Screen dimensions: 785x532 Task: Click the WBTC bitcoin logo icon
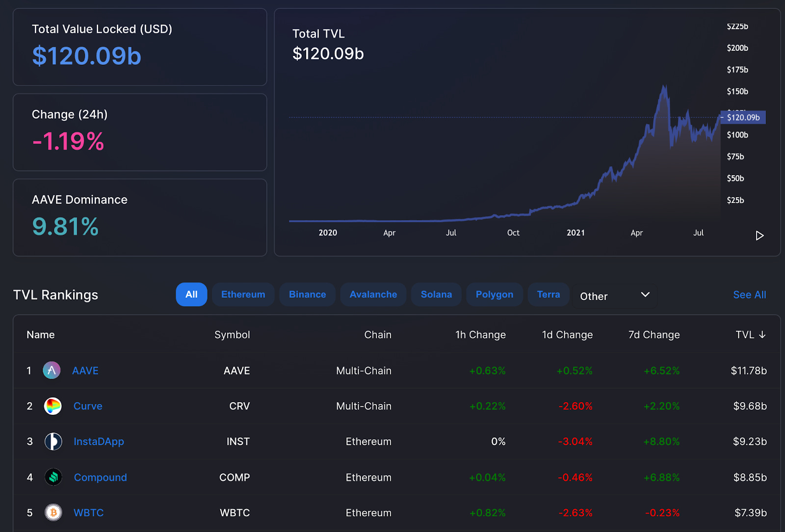pyautogui.click(x=53, y=512)
